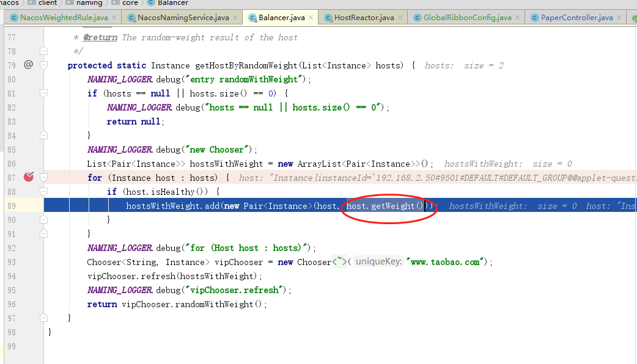Click the 'hosts: size = 2' inline debug value
The width and height of the screenshot is (637, 364).
464,65
